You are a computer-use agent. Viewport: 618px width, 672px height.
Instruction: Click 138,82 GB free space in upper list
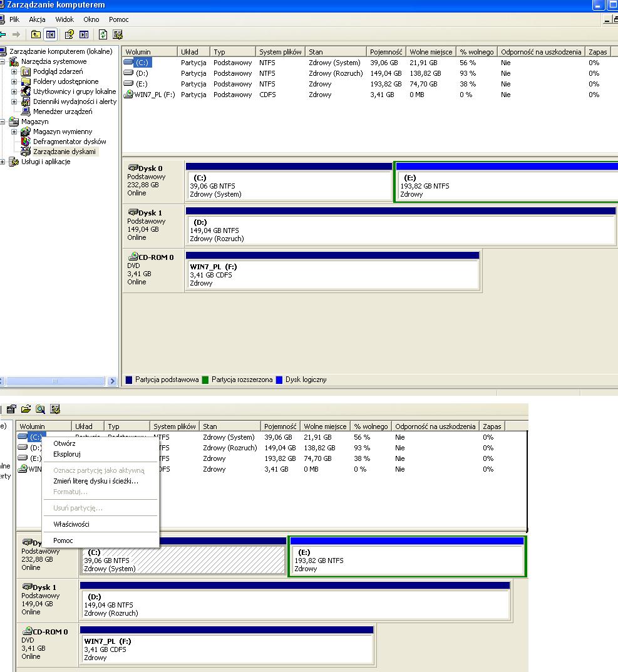point(425,73)
